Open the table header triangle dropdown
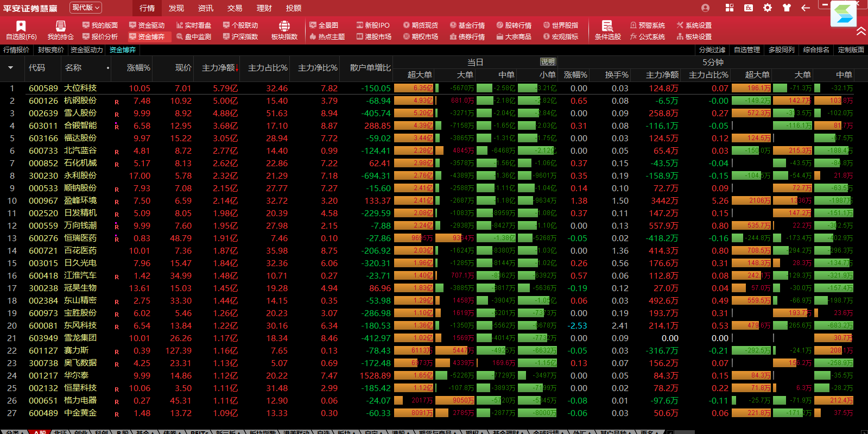The height and width of the screenshot is (434, 868). tap(10, 68)
